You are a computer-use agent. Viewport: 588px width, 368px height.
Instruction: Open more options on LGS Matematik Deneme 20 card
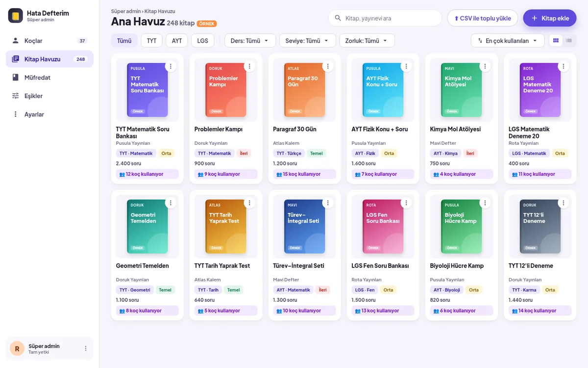[x=563, y=66]
